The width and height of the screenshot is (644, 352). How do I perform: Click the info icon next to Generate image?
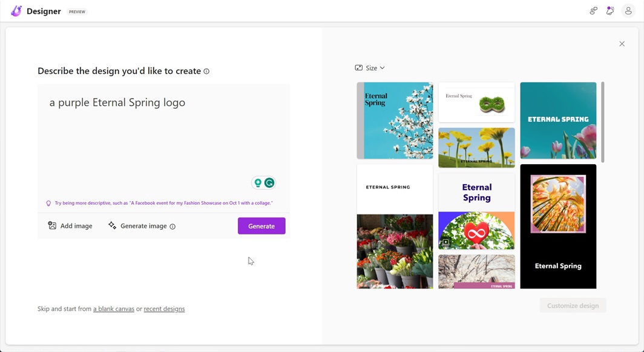click(172, 227)
